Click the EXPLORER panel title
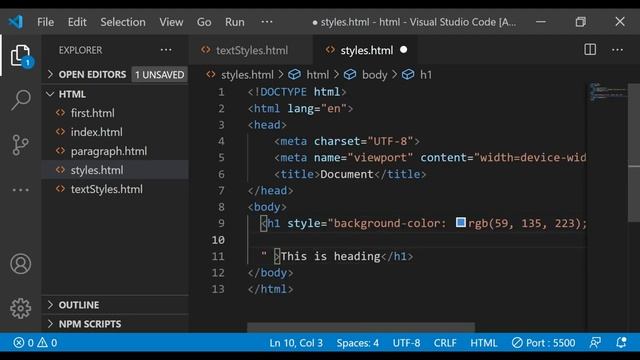Image resolution: width=640 pixels, height=360 pixels. click(x=80, y=50)
